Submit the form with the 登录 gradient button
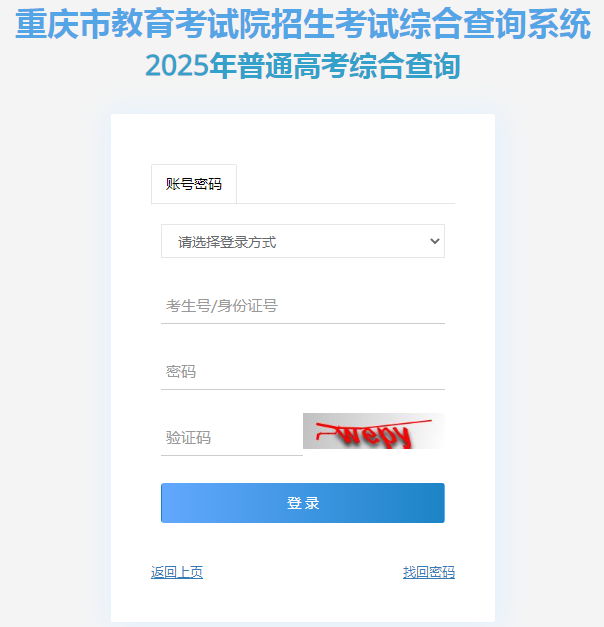 (303, 503)
